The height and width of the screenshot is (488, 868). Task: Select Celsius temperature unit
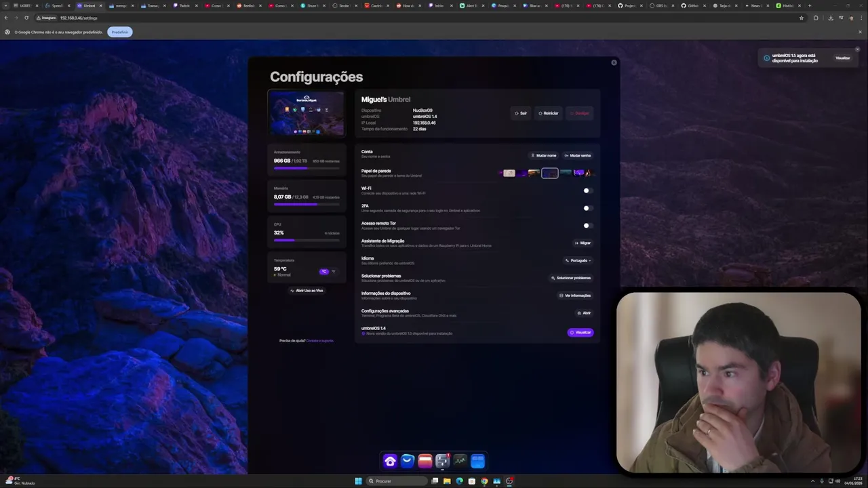[324, 271]
